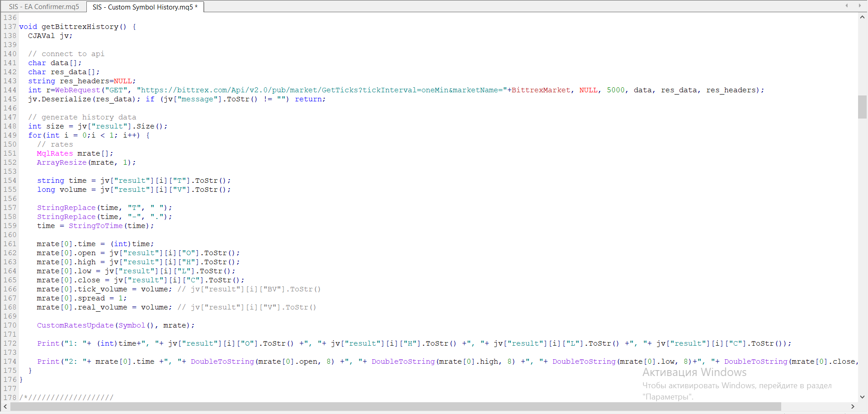Click the for loop on line 149
868x414 pixels.
pos(89,135)
